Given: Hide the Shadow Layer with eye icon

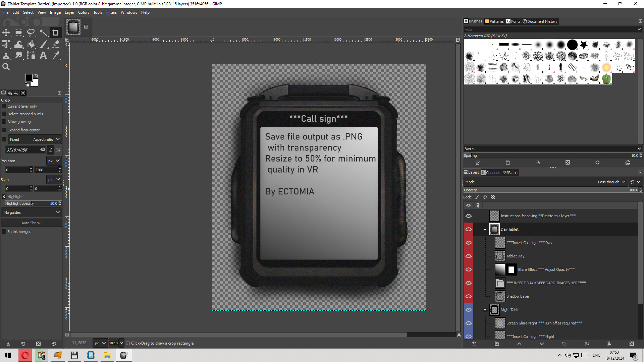Looking at the screenshot, I should tap(469, 296).
